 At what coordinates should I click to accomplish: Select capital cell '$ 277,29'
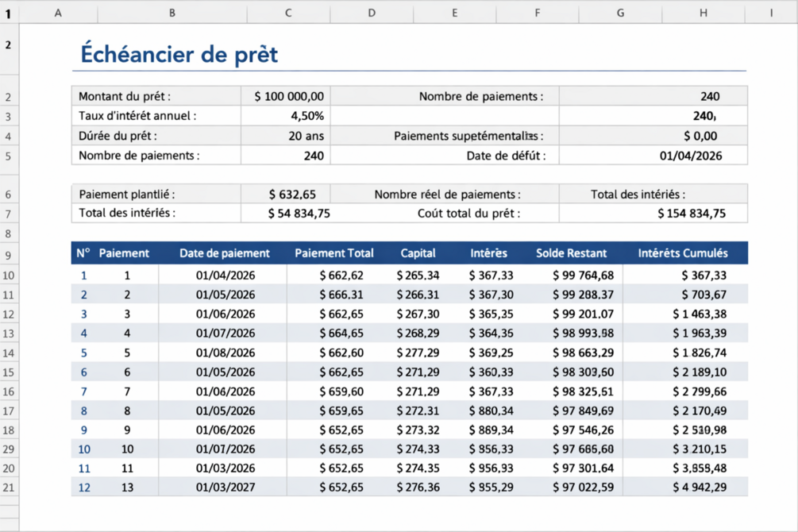(418, 353)
